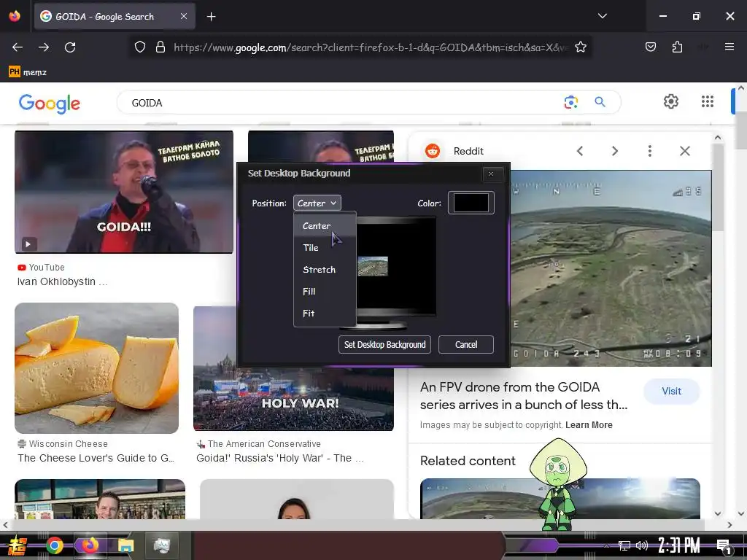Go forward one page
Image resolution: width=747 pixels, height=560 pixels.
pyautogui.click(x=44, y=47)
